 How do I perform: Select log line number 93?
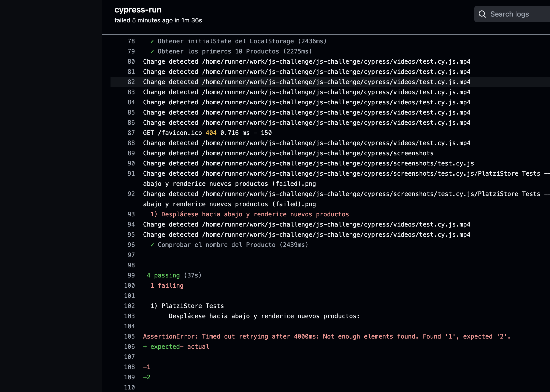pos(131,214)
